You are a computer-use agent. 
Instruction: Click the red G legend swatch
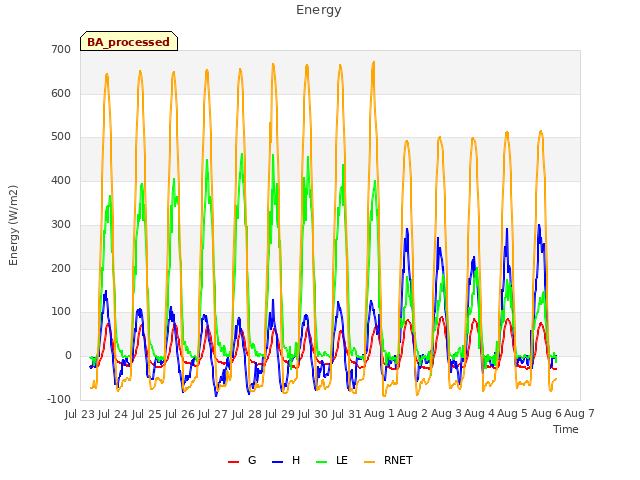tap(233, 462)
